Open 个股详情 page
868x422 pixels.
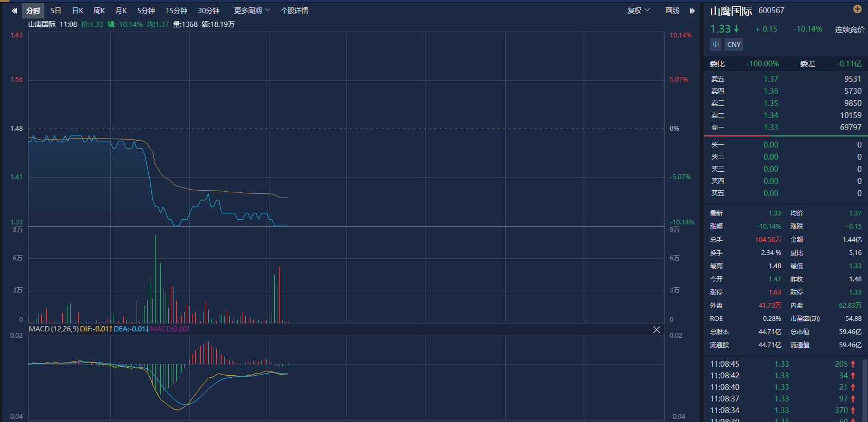tap(295, 11)
